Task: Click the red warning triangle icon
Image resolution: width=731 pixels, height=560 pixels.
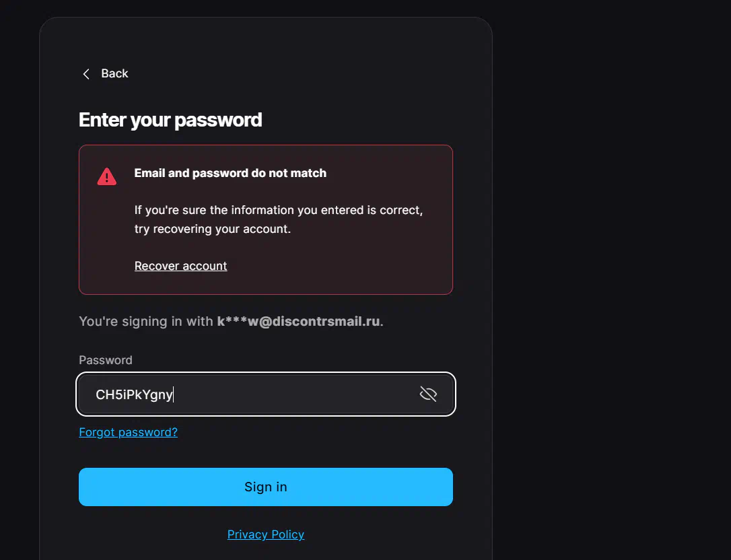Action: click(x=107, y=177)
